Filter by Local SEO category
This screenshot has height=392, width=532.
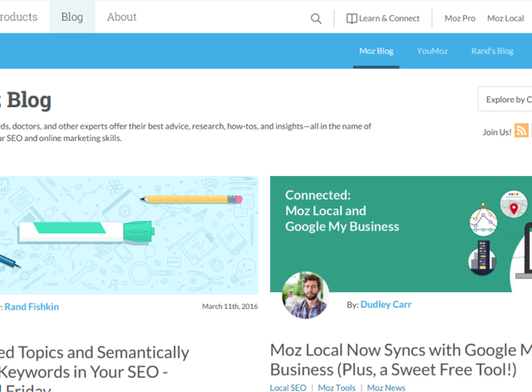click(x=288, y=387)
